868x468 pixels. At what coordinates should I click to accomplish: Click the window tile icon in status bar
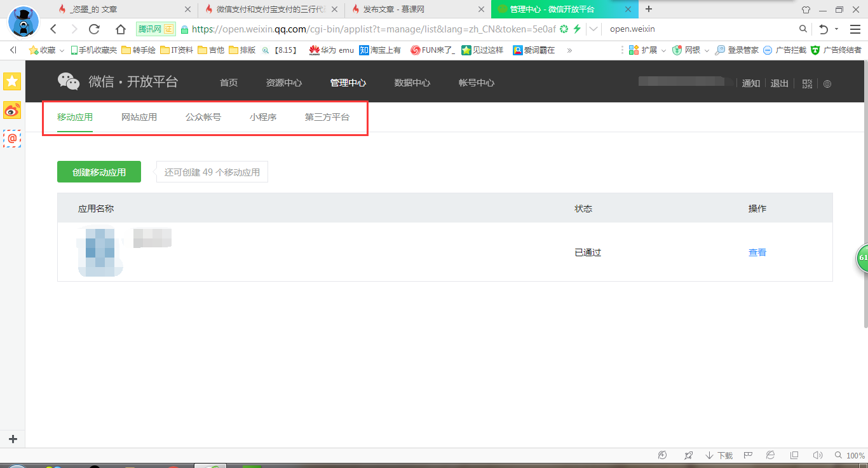coord(794,455)
